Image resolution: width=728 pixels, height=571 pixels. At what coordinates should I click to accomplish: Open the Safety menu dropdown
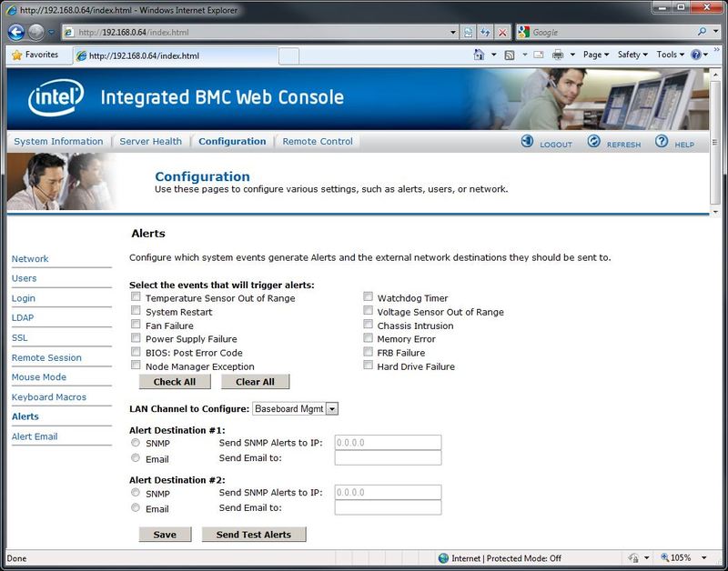[x=632, y=55]
